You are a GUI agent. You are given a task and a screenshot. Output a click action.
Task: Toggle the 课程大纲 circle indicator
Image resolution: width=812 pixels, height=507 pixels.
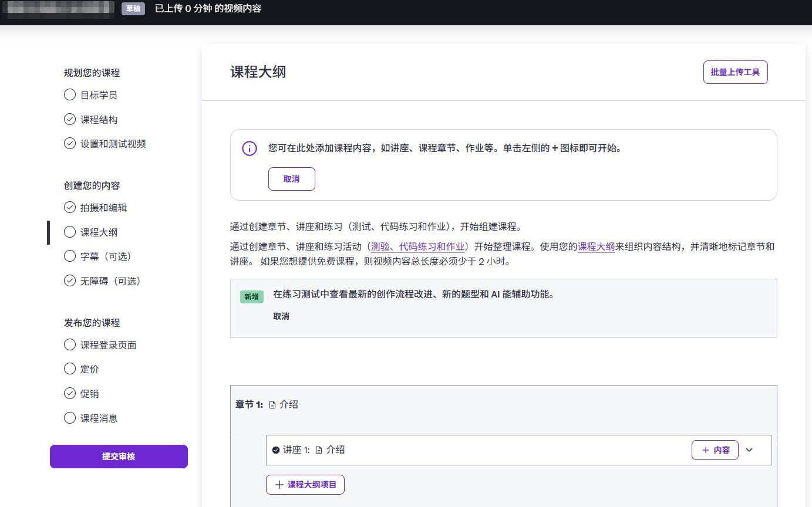click(69, 232)
